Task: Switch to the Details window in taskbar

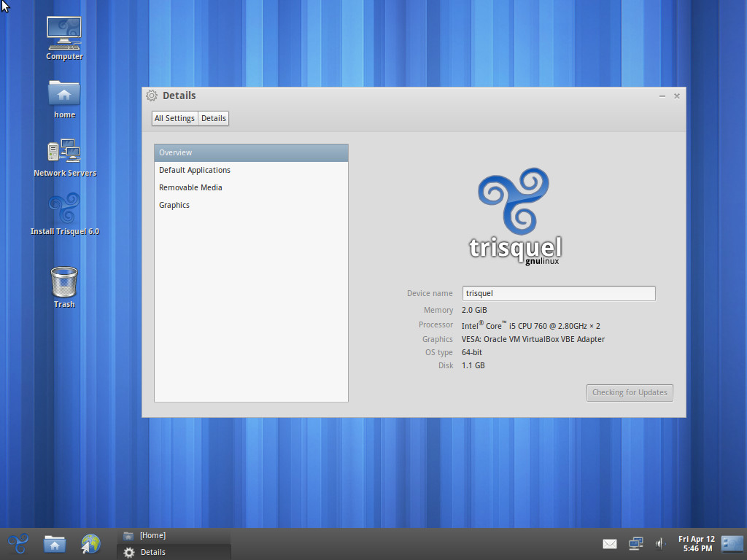Action: 174,553
